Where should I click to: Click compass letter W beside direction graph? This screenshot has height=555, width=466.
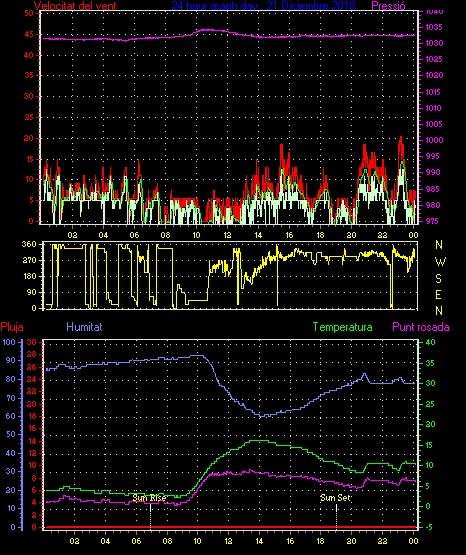coord(440,262)
